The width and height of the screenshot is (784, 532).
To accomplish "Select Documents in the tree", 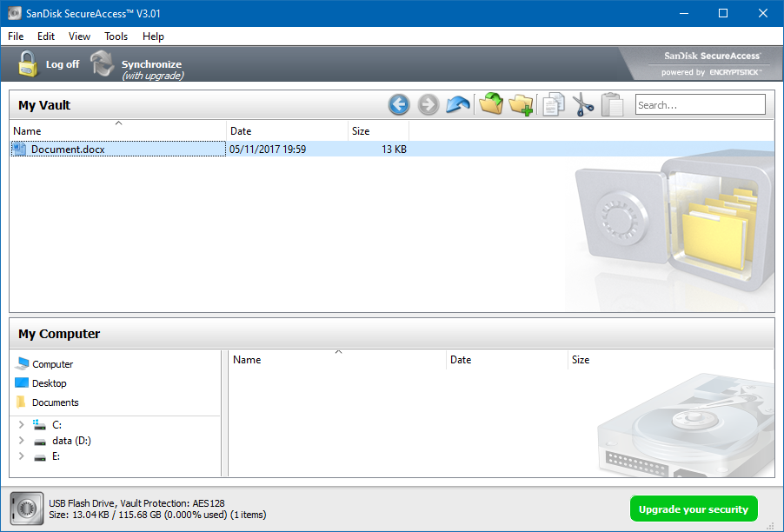I will pyautogui.click(x=55, y=402).
